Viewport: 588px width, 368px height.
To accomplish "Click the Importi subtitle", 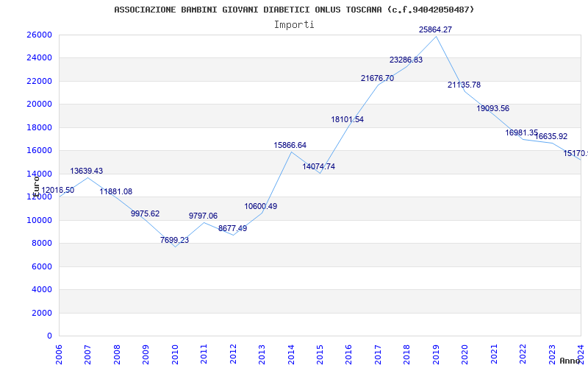I will (294, 25).
